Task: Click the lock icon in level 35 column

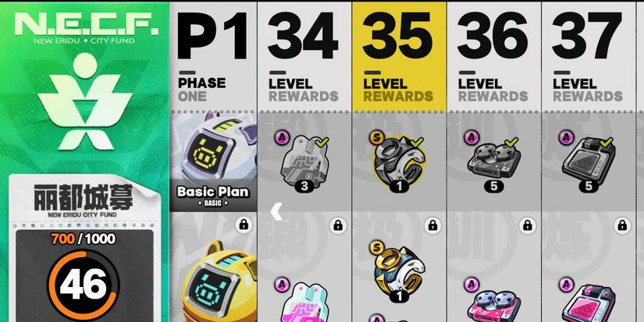Action: coord(432,225)
